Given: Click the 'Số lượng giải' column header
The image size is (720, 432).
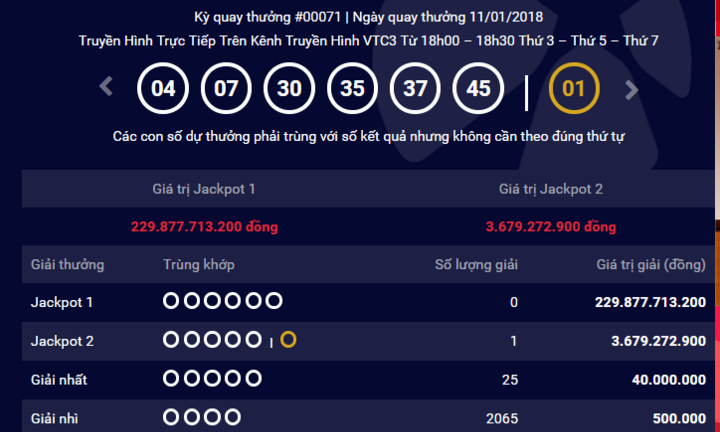Looking at the screenshot, I should pos(476,265).
